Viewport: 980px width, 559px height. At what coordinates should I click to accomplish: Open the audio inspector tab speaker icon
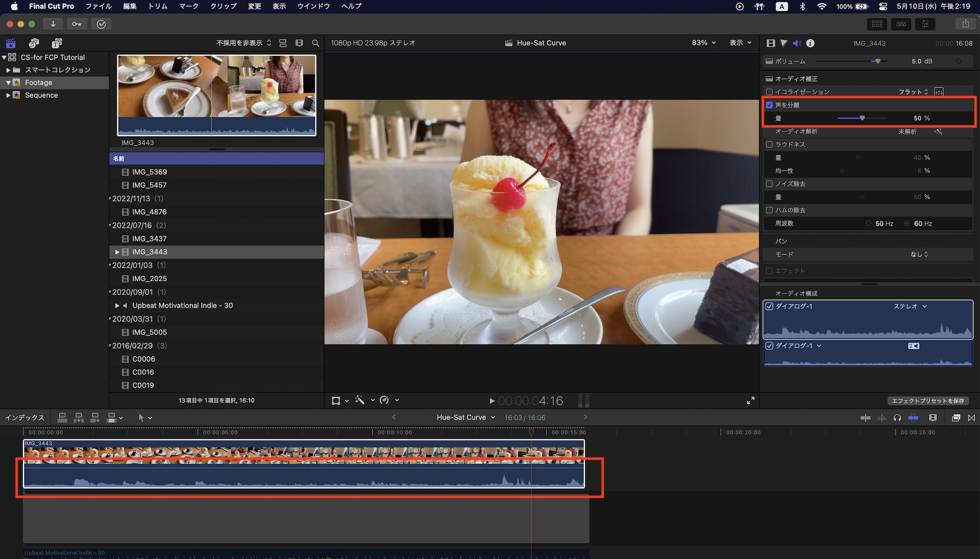coord(797,43)
